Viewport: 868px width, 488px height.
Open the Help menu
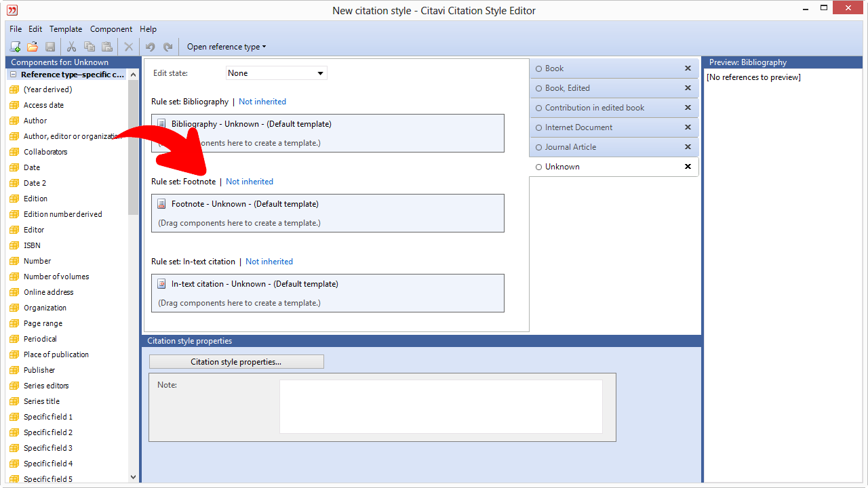click(148, 29)
